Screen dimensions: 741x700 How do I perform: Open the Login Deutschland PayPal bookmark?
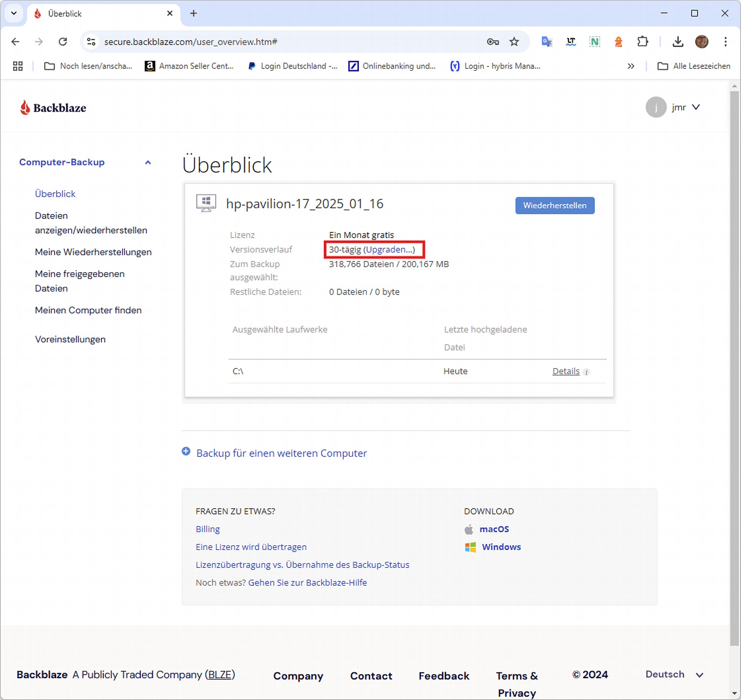(293, 66)
